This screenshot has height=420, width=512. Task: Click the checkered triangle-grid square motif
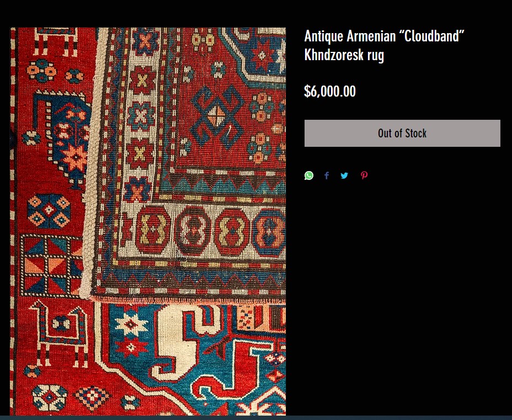51,265
